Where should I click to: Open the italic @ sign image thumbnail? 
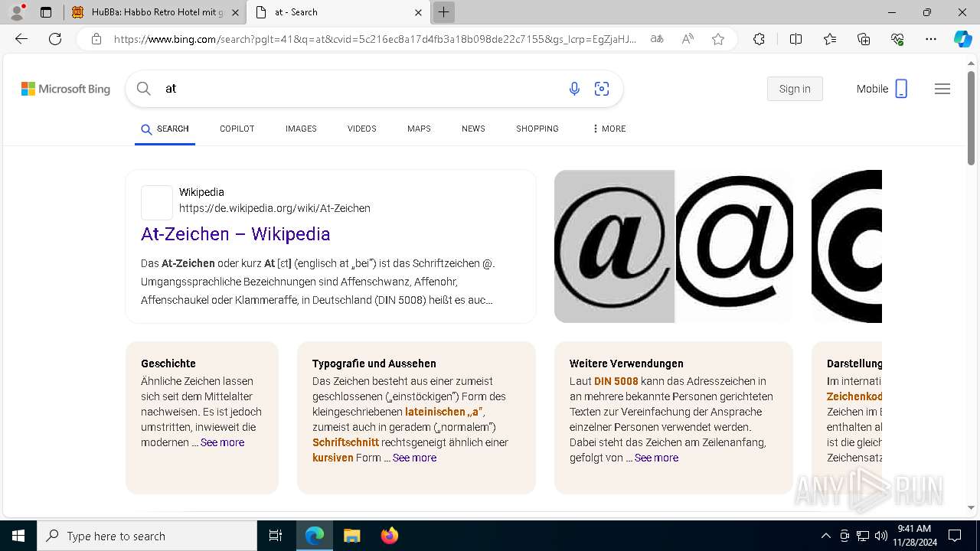[x=614, y=246]
